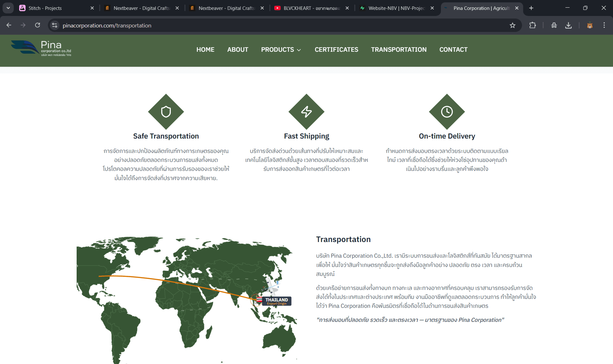Open the browser downloads icon
The image size is (613, 364).
[x=568, y=25]
